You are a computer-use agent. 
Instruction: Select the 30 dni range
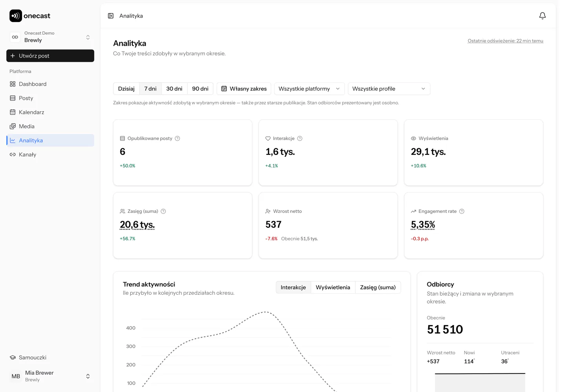174,89
